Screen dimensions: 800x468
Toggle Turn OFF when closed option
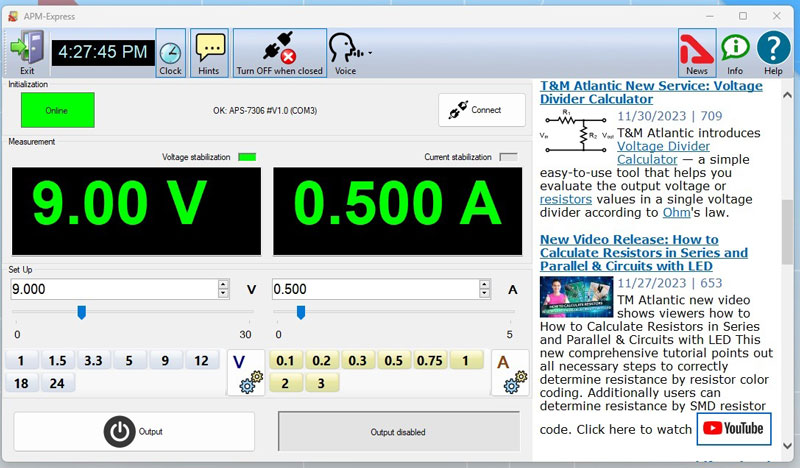(x=280, y=53)
